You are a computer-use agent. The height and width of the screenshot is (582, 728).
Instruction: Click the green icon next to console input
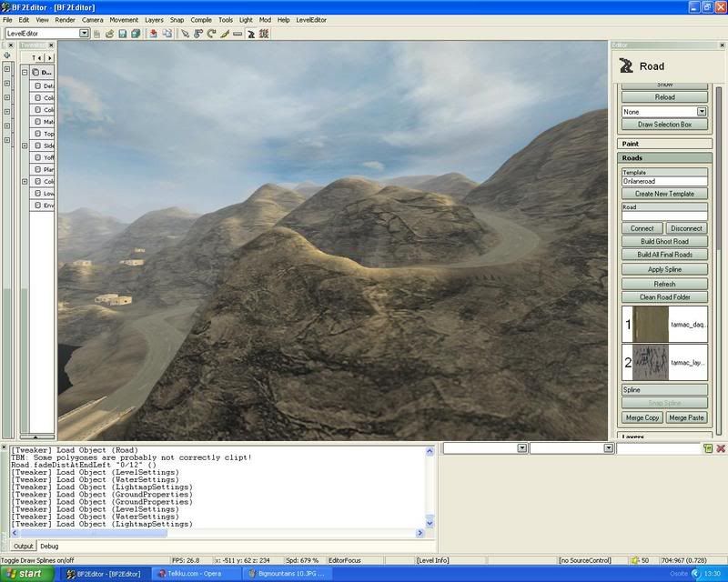point(707,448)
